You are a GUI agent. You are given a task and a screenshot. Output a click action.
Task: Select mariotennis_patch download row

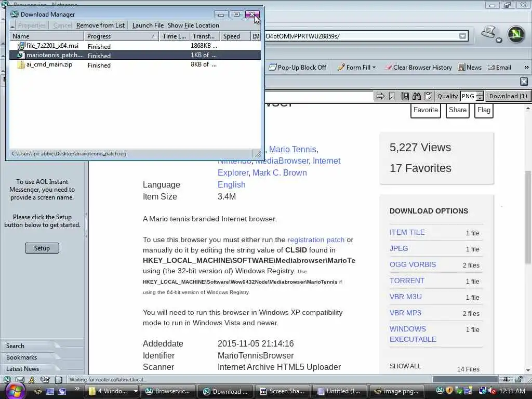[135, 55]
